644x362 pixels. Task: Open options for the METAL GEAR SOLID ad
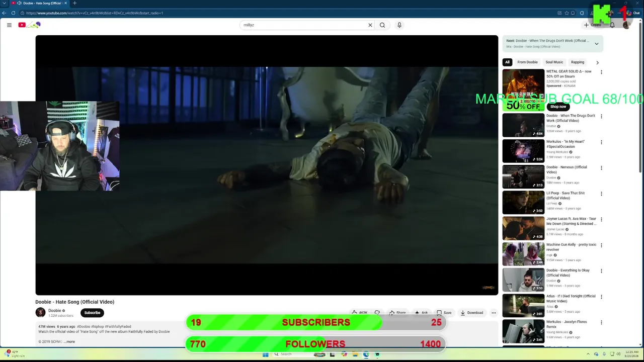[601, 72]
